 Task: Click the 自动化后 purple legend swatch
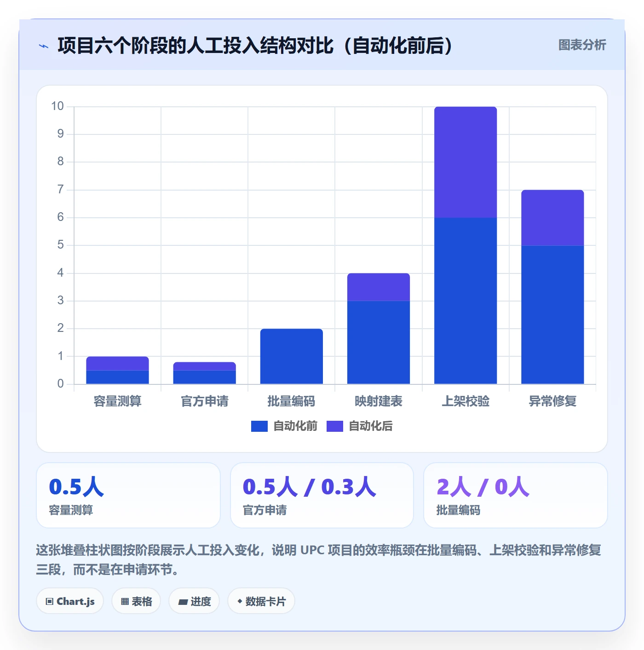[335, 426]
